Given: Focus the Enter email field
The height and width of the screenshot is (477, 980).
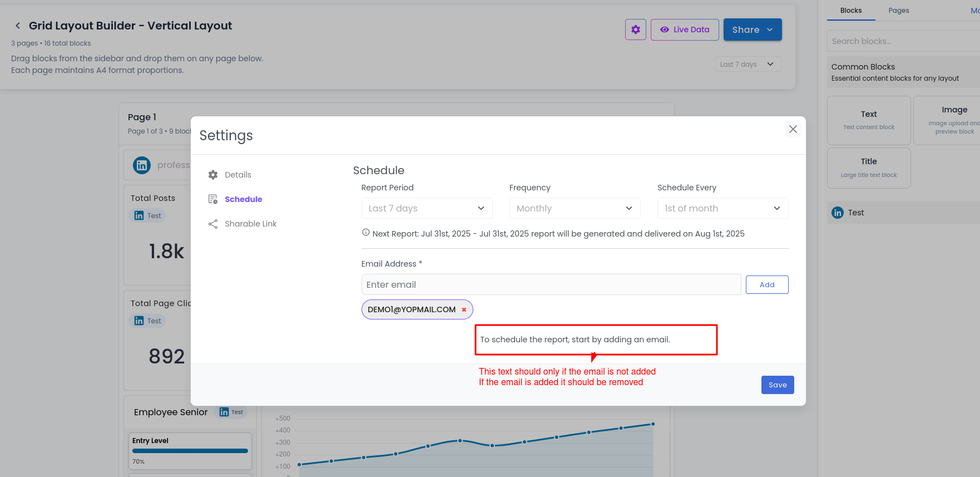Looking at the screenshot, I should coord(551,284).
